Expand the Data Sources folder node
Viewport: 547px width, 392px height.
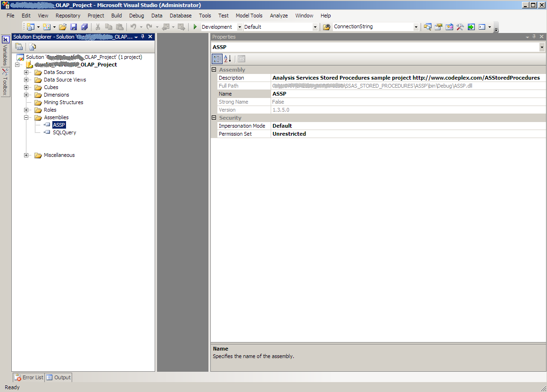coord(26,72)
